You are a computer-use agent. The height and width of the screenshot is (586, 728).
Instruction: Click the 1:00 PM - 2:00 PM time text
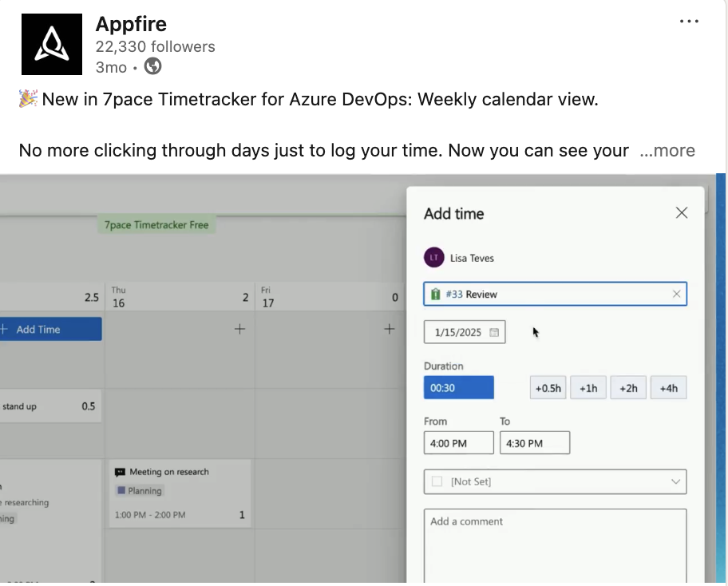tap(150, 515)
